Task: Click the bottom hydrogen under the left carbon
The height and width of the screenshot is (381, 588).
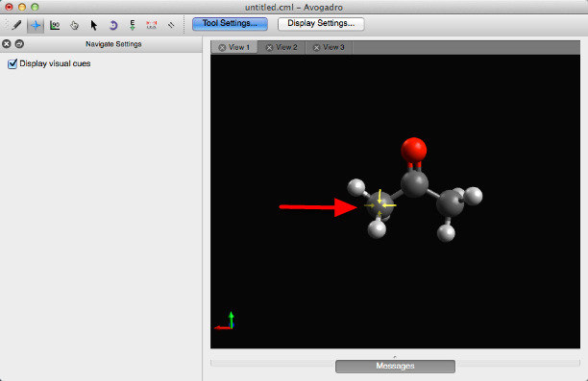Action: [x=377, y=229]
